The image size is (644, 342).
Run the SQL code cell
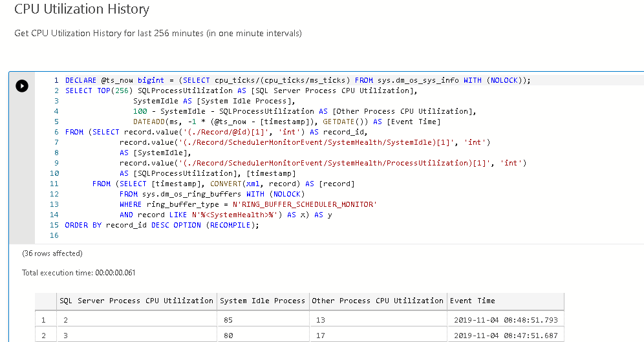[x=22, y=86]
